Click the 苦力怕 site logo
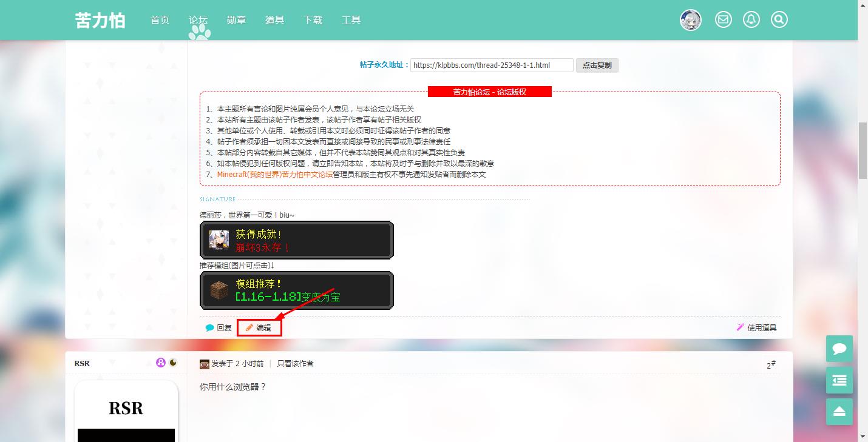This screenshot has width=868, height=442. pyautogui.click(x=100, y=20)
